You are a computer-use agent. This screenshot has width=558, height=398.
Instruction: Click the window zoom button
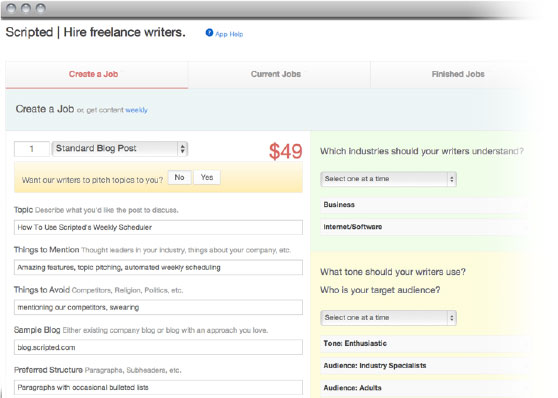(x=41, y=8)
